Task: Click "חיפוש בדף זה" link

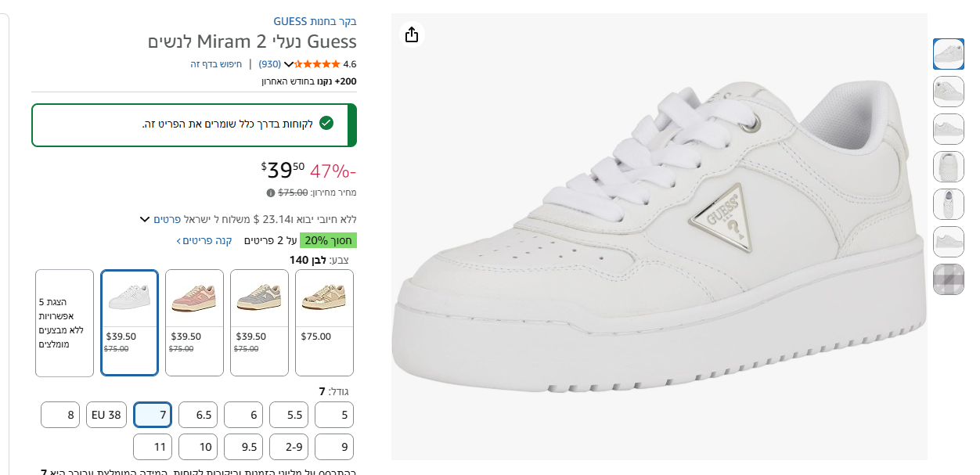Action: pyautogui.click(x=216, y=64)
